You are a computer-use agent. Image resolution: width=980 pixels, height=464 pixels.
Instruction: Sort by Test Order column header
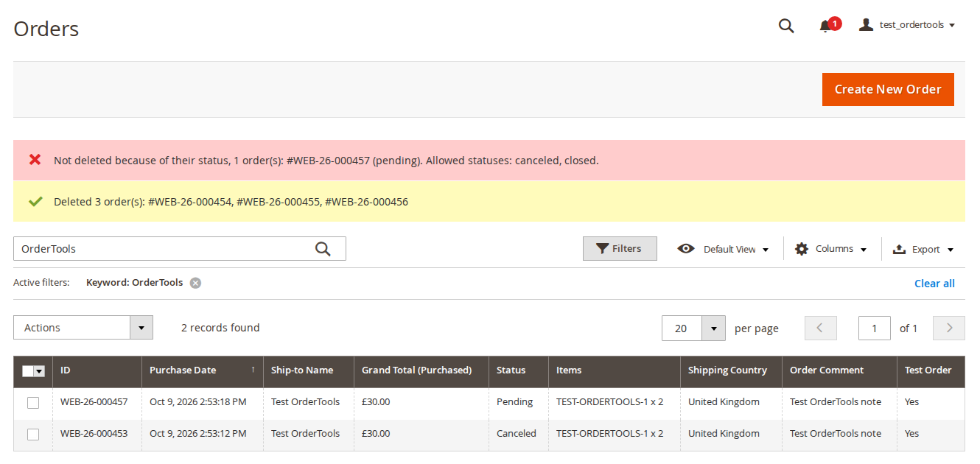(931, 371)
